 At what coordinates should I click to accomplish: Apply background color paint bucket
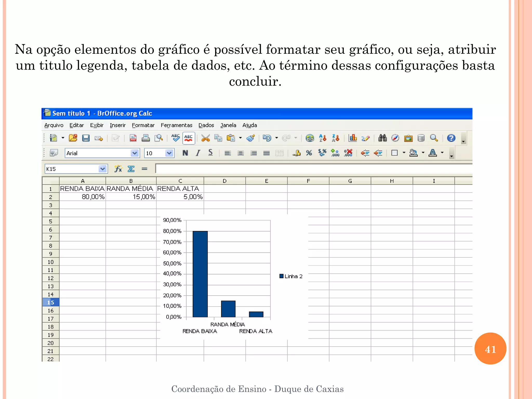click(x=413, y=153)
